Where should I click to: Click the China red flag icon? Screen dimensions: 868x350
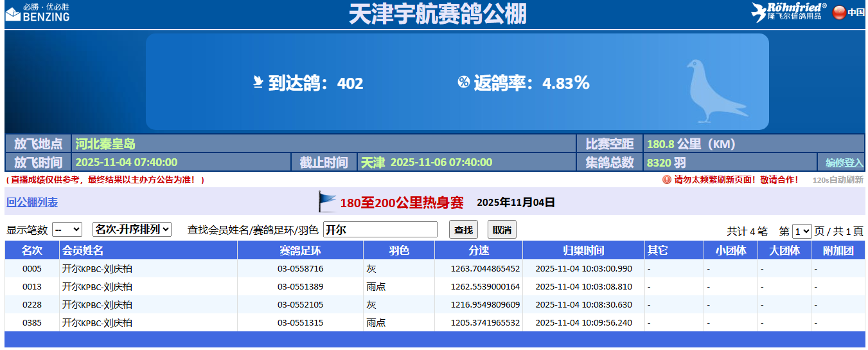point(839,12)
